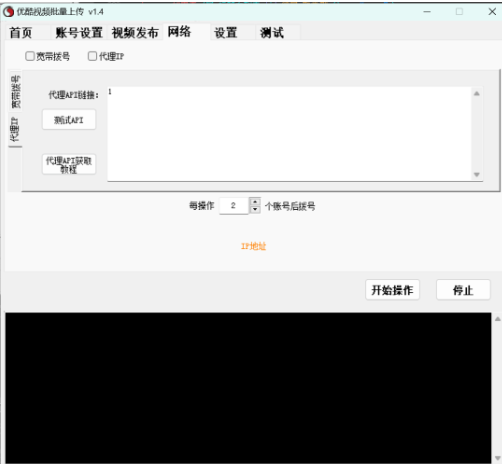Click the 测试API button
Viewport: 502px width, 464px height.
[x=69, y=120]
